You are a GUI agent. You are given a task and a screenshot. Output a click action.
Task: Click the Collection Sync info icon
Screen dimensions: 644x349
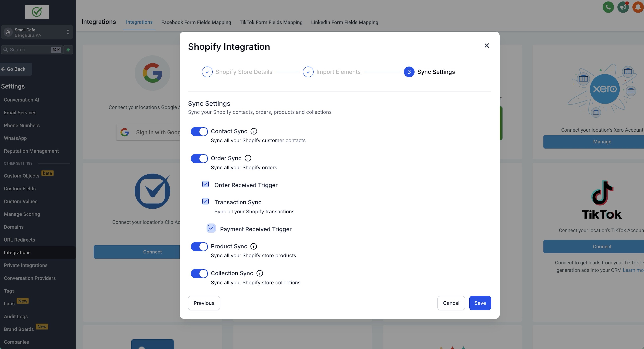(x=260, y=273)
